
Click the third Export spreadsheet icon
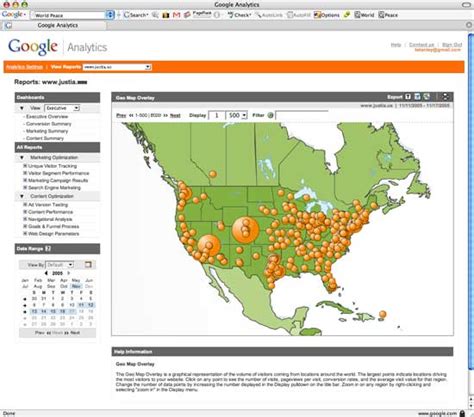coord(427,97)
